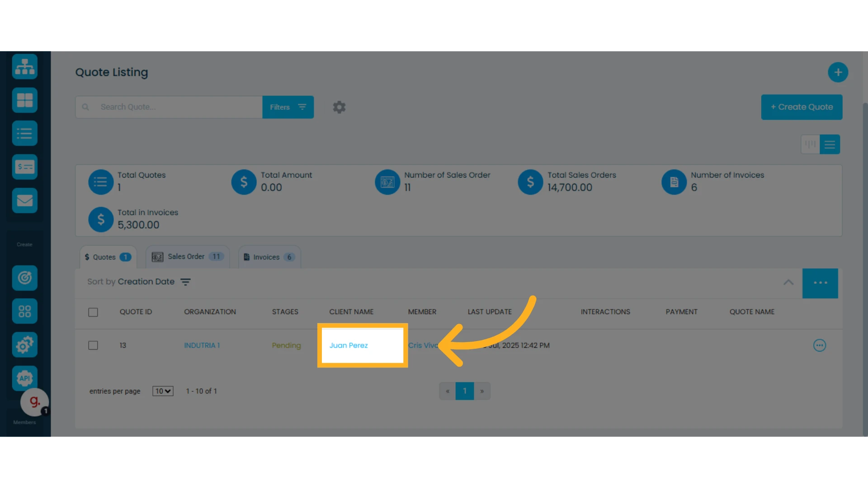Viewport: 868px width, 488px height.
Task: Switch to the list view toggle
Action: coord(830,145)
